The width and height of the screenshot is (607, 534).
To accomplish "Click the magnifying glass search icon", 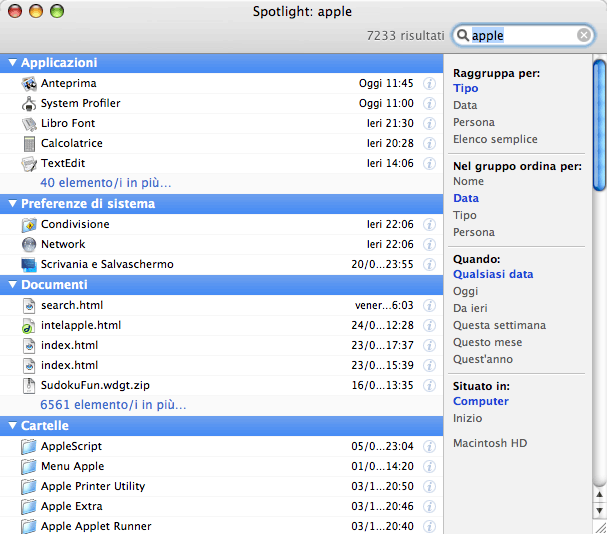I will [463, 36].
